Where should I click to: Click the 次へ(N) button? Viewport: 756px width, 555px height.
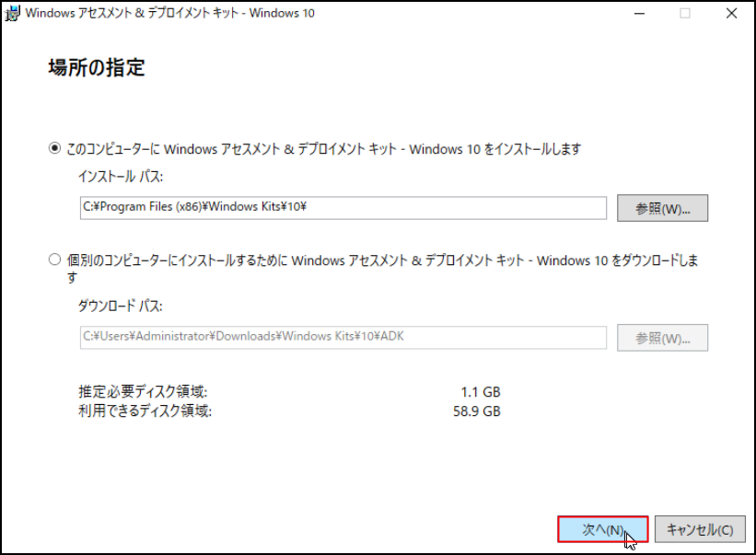602,529
